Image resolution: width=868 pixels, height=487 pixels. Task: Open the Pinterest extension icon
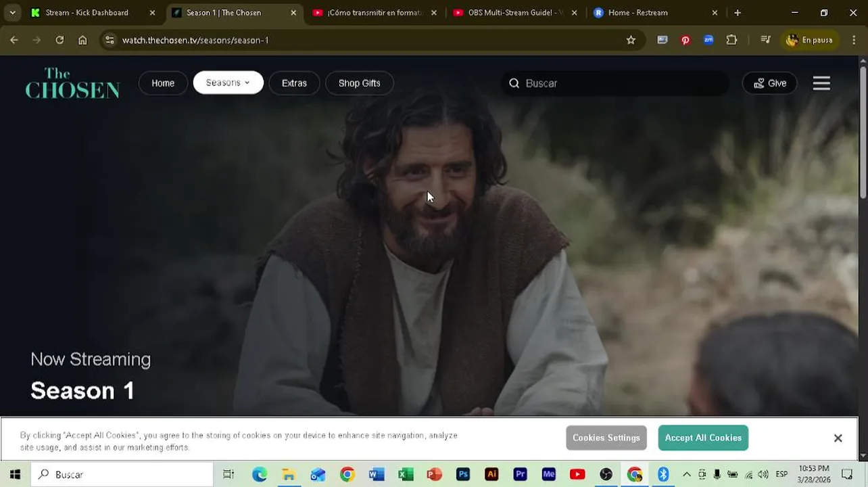coord(685,40)
